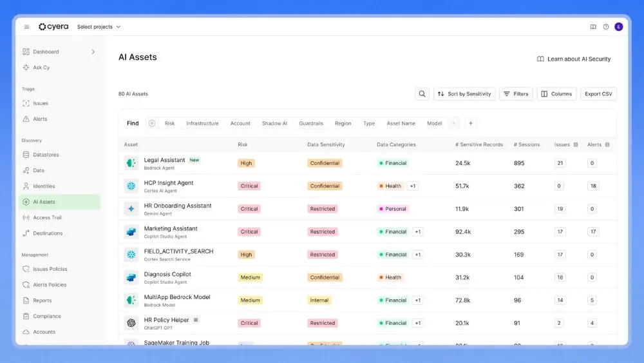This screenshot has width=644, height=363.
Task: Click the alerts count 18 for HCP Insight Agent
Action: [593, 186]
